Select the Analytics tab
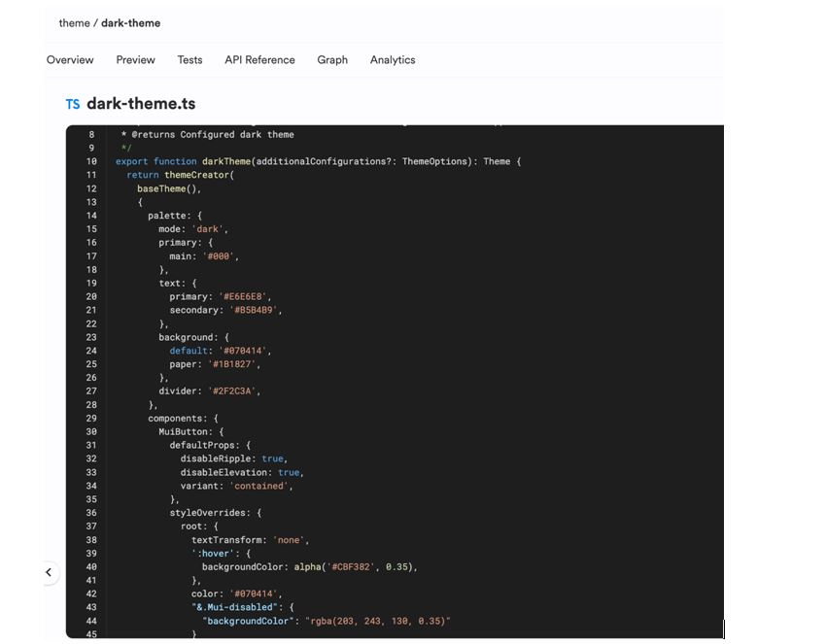The height and width of the screenshot is (644, 826). click(393, 60)
